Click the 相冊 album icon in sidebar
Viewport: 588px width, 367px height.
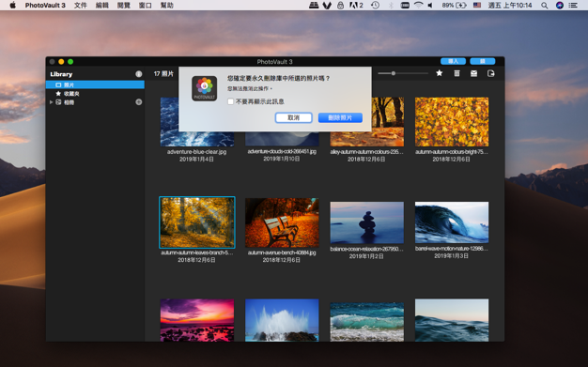(x=58, y=102)
